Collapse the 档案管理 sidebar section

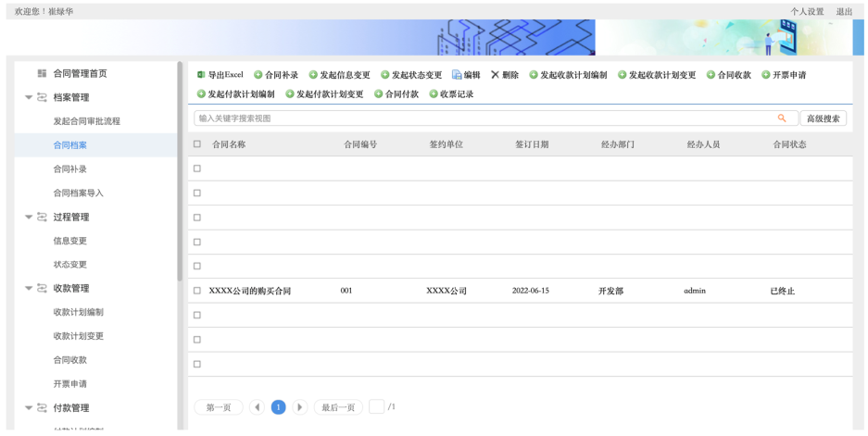pyautogui.click(x=29, y=97)
